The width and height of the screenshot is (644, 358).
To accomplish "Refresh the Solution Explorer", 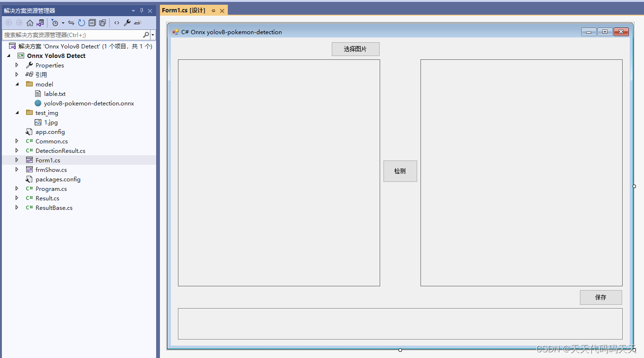I will point(82,23).
